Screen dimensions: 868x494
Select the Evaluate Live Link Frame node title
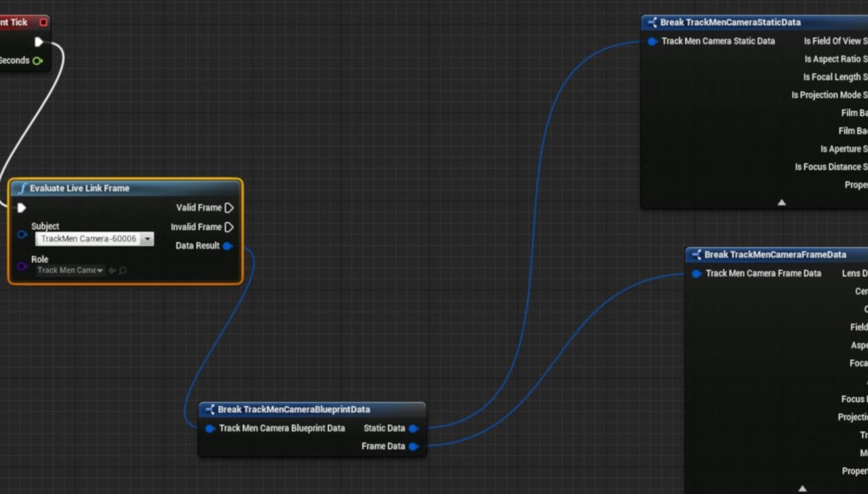[x=79, y=188]
